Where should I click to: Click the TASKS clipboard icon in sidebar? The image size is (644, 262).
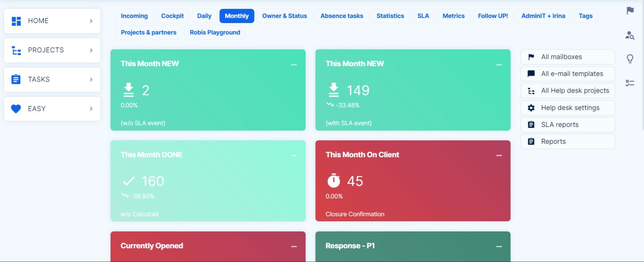tap(16, 79)
